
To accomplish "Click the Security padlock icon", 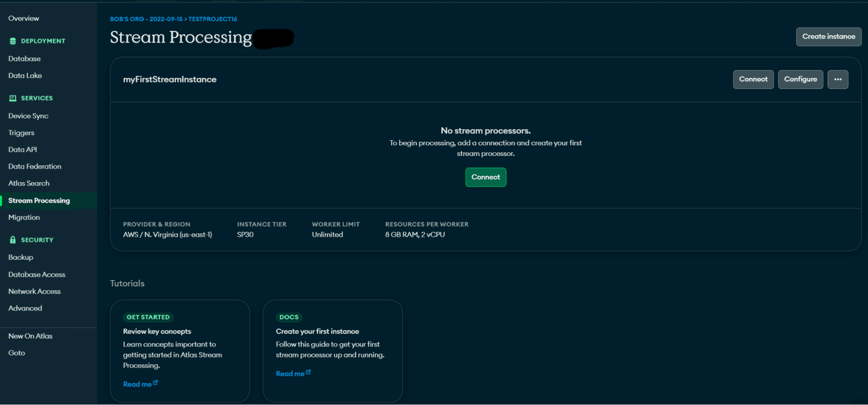I will (x=13, y=240).
